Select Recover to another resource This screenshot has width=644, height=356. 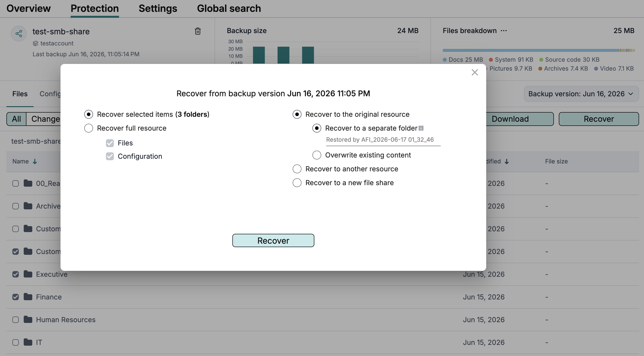297,169
